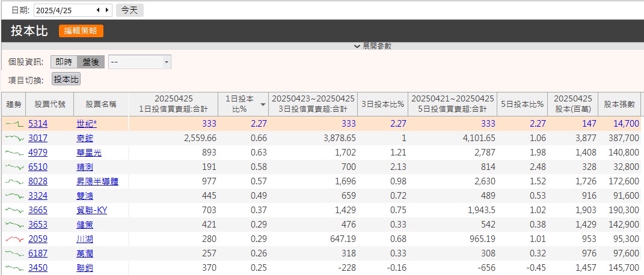The height and width of the screenshot is (275, 644).
Task: Go to previous date using left arrow
Action: 98,10
